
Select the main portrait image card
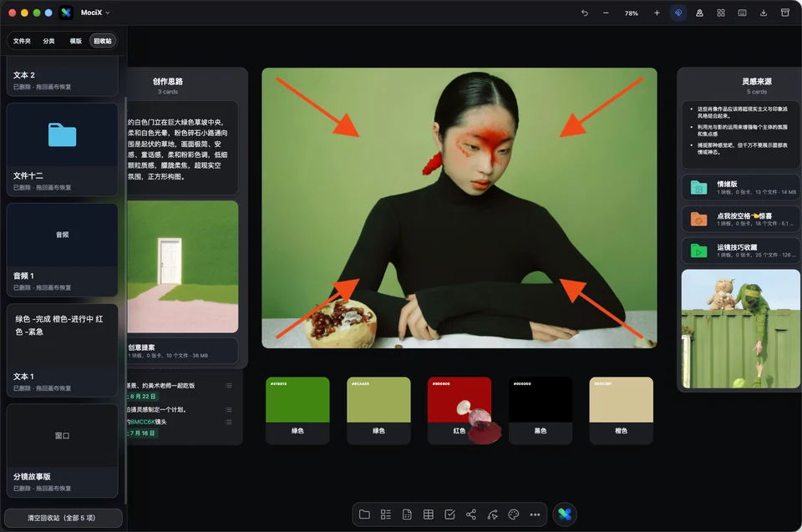point(459,208)
